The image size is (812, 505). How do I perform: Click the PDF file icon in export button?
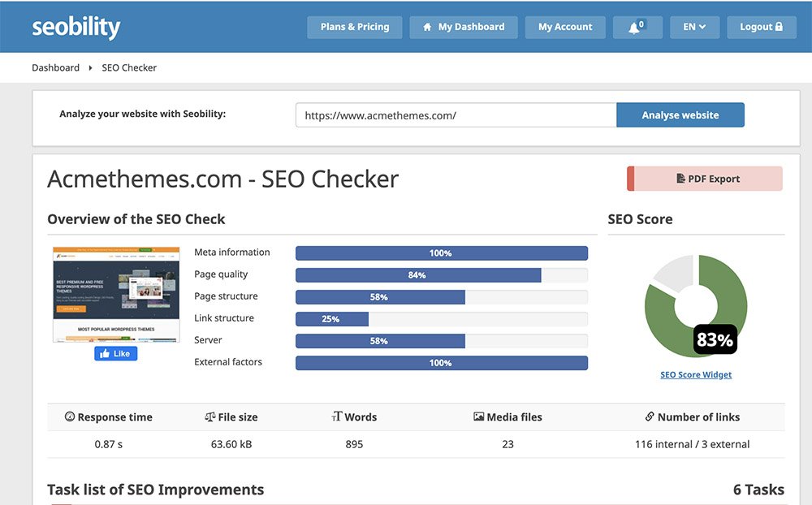click(680, 178)
